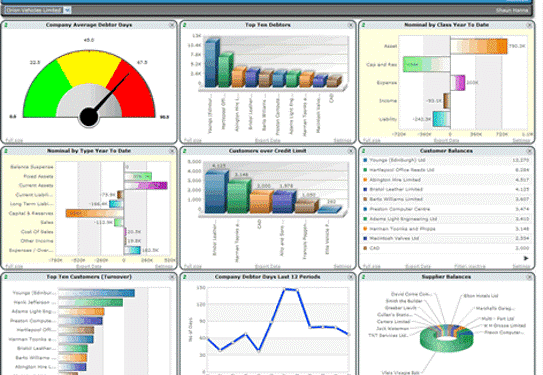Image resolution: width=543 pixels, height=375 pixels.
Task: Export data from Nominal by Class panel
Action: 446,140
